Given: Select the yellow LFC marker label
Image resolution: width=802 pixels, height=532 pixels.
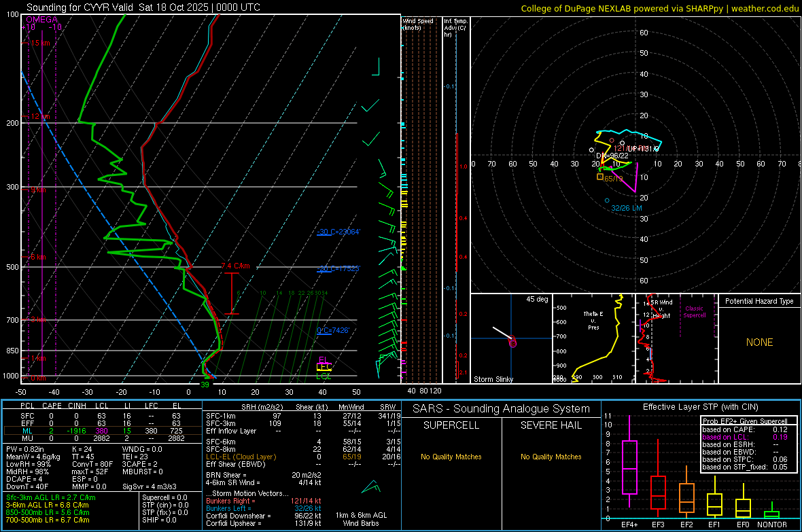Looking at the screenshot, I should click(x=324, y=367).
